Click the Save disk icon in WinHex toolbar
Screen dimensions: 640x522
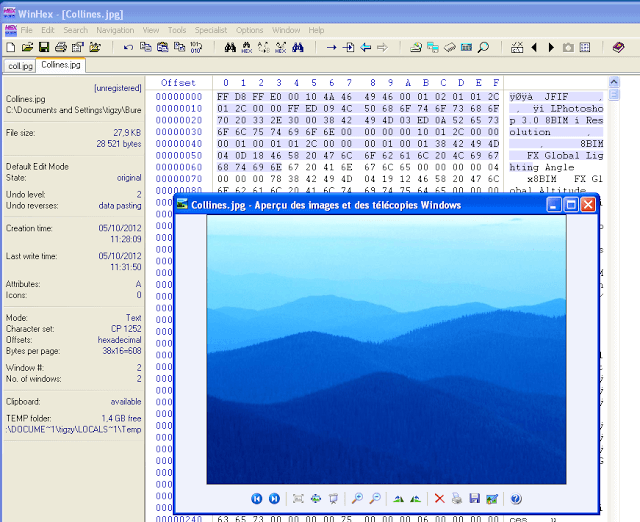(44, 47)
